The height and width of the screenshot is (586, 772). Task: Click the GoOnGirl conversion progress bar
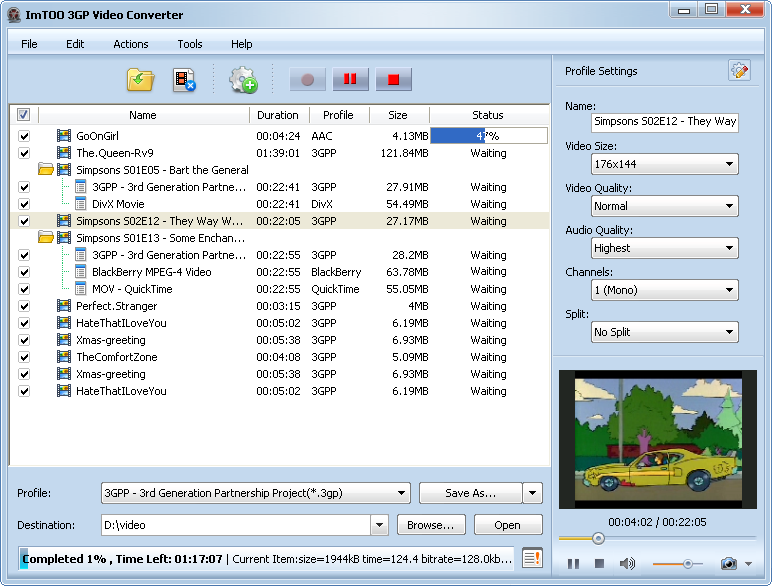(x=488, y=135)
